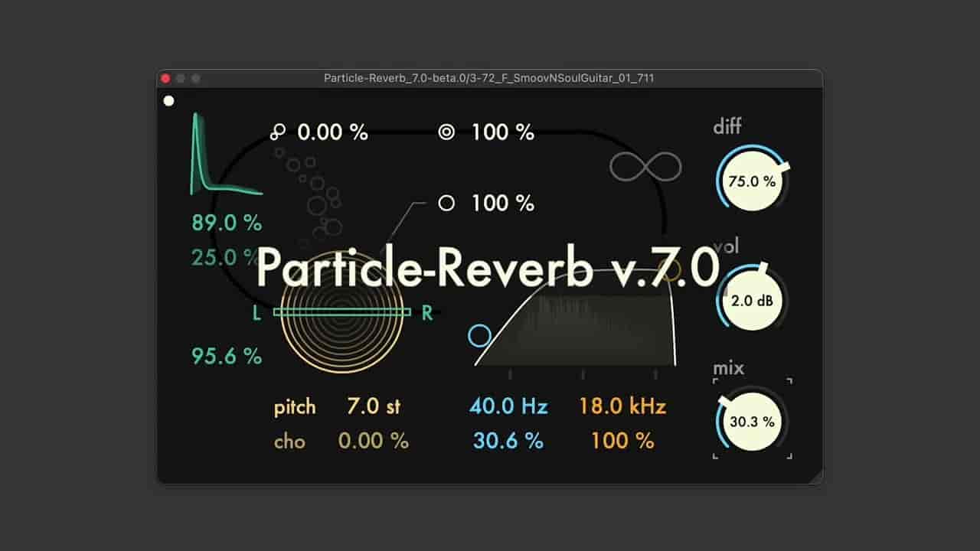Click the cho value 0.00 %
The image size is (980, 551).
[374, 442]
